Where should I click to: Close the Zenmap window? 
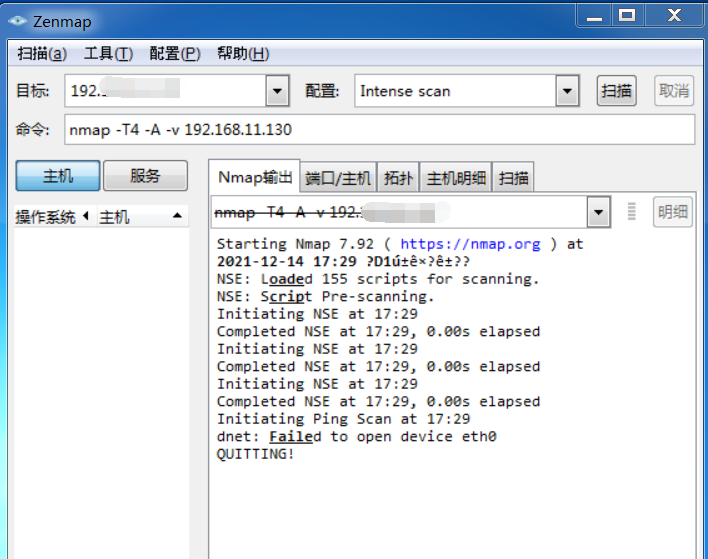(674, 16)
